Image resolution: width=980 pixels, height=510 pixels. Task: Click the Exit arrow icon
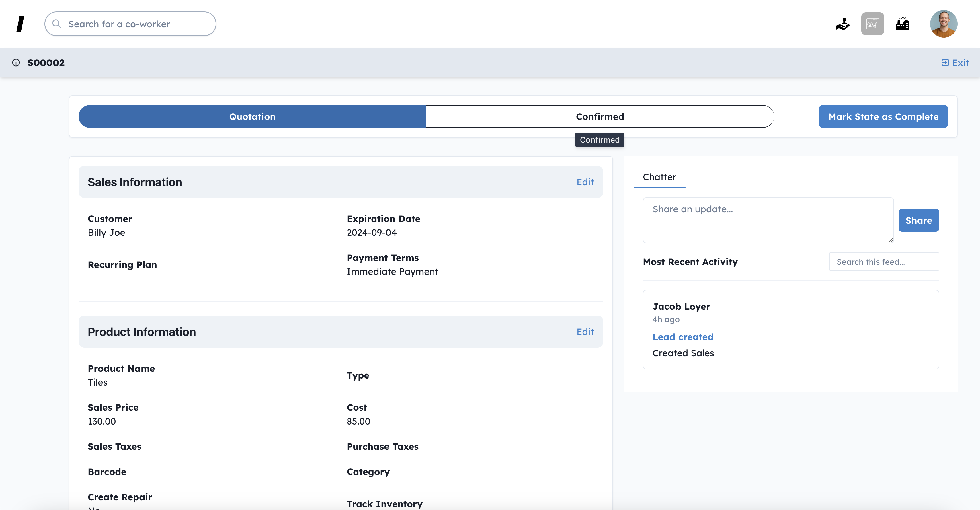coord(945,63)
